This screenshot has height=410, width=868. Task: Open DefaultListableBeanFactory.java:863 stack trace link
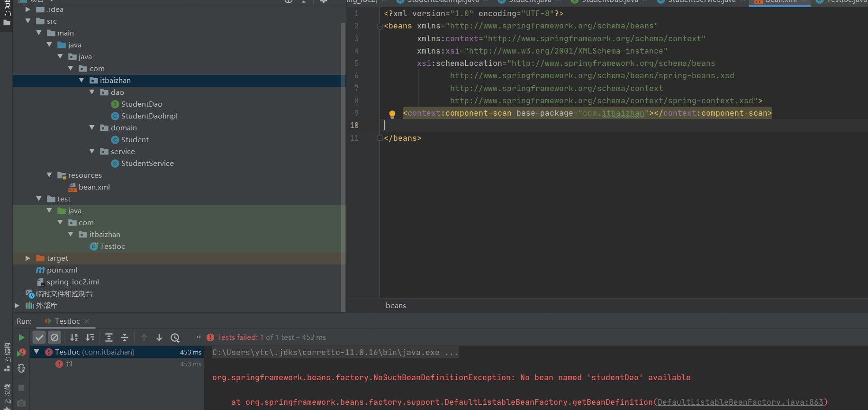click(740, 402)
